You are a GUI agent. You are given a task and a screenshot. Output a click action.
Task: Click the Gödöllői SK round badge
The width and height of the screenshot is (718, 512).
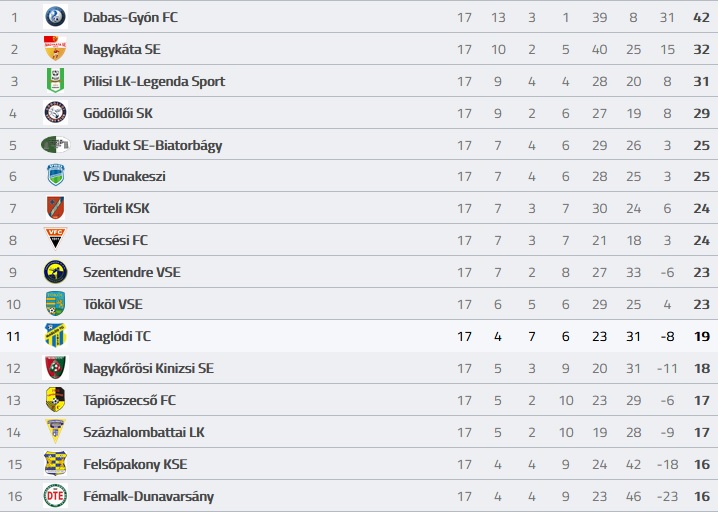(x=55, y=113)
